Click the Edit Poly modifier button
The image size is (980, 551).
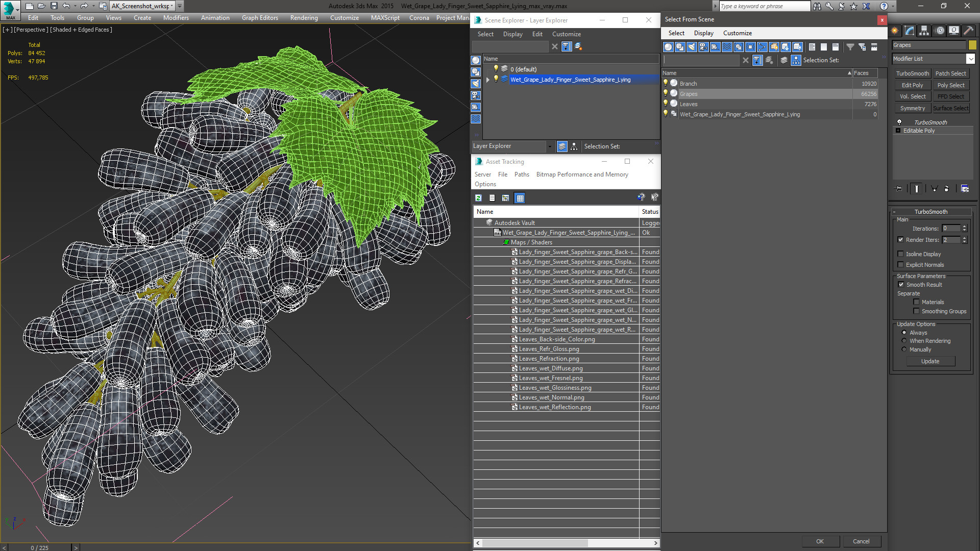click(912, 85)
